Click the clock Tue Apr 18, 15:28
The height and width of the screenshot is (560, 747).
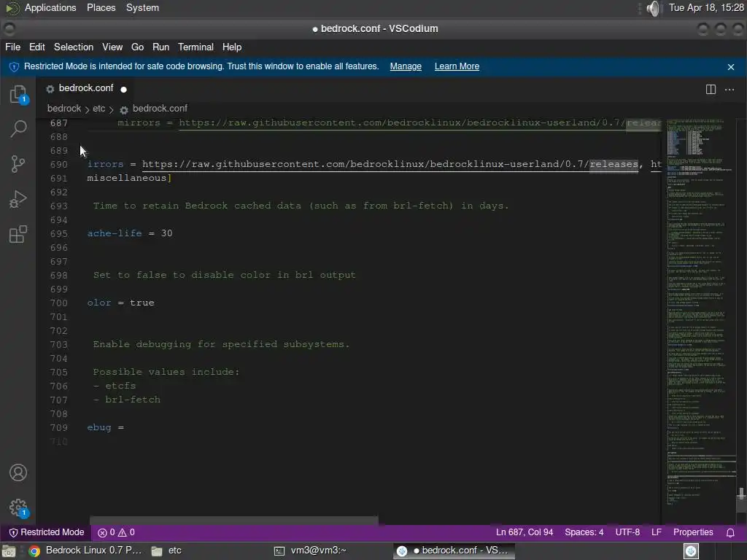point(706,8)
